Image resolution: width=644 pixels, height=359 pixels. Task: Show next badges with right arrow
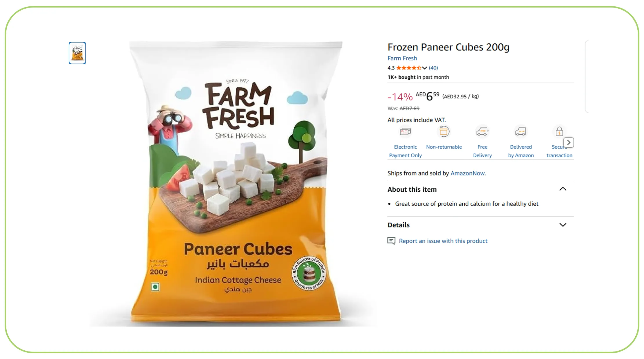[569, 142]
